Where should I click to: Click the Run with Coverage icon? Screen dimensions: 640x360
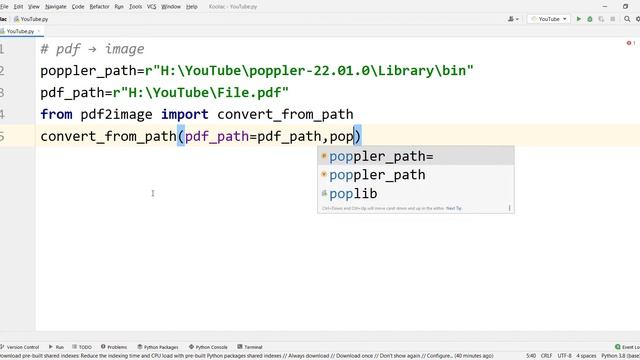coord(601,19)
